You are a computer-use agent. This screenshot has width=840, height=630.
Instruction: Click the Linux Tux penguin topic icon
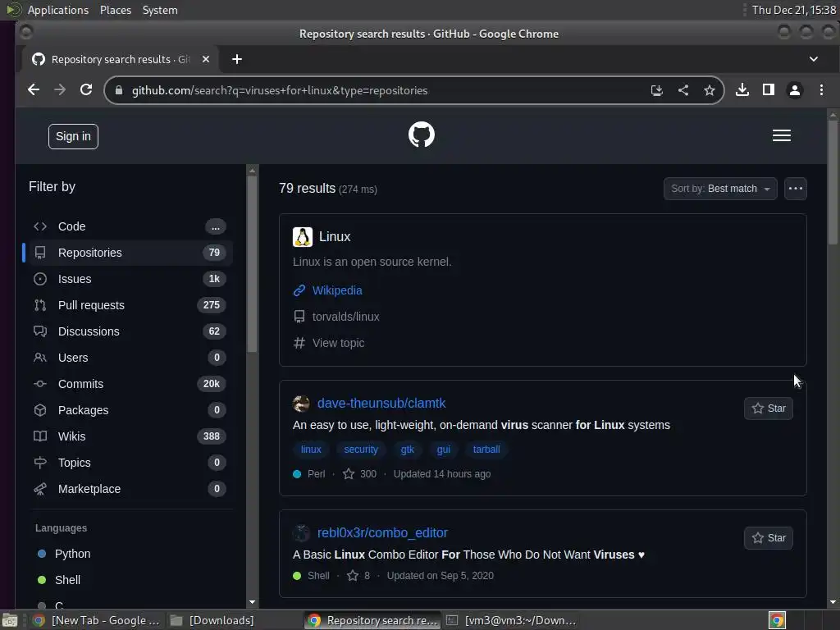303,237
